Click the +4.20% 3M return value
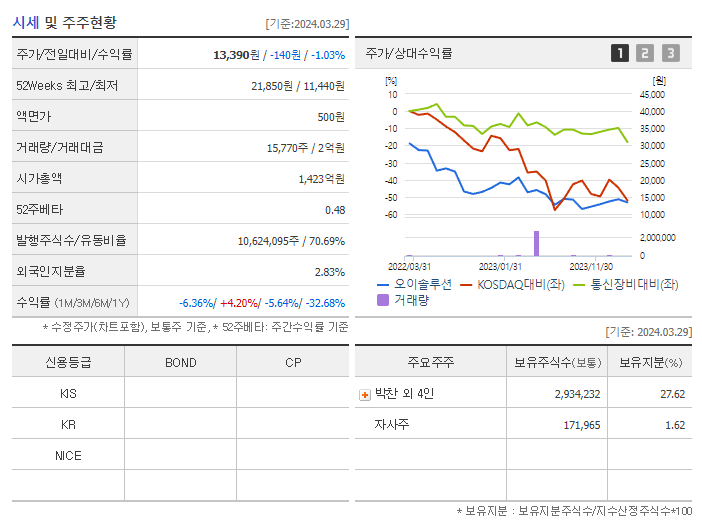 click(x=239, y=303)
